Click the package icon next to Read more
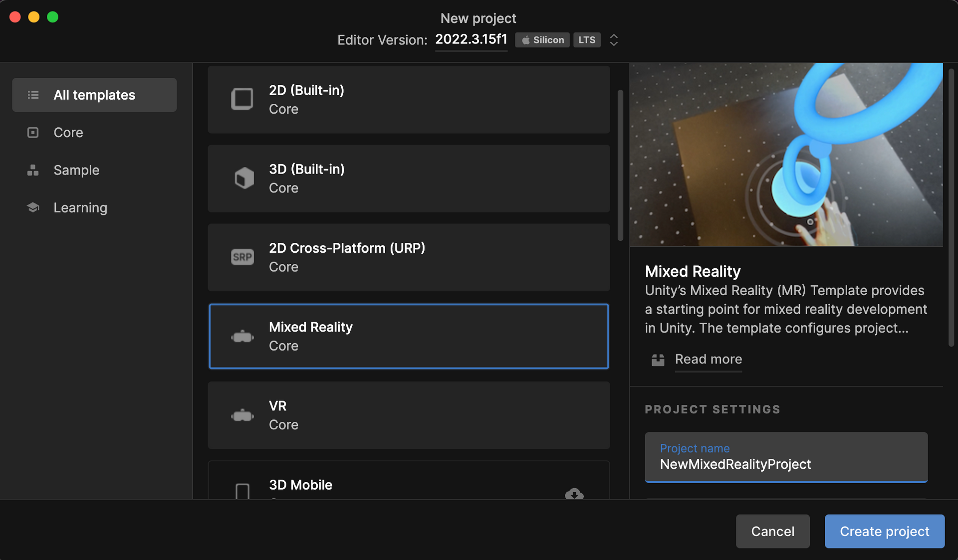The image size is (958, 560). [658, 360]
